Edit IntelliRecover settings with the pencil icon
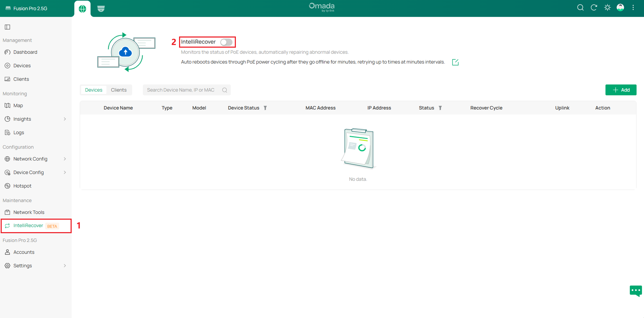Image resolution: width=644 pixels, height=318 pixels. click(455, 62)
